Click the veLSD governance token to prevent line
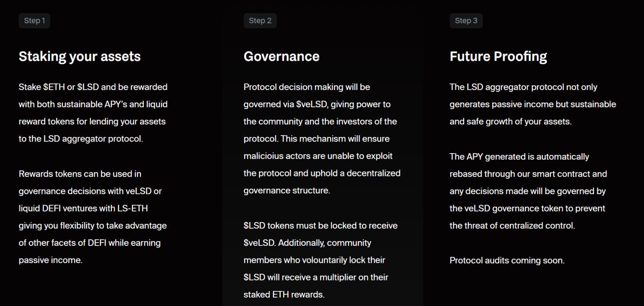 [x=527, y=208]
